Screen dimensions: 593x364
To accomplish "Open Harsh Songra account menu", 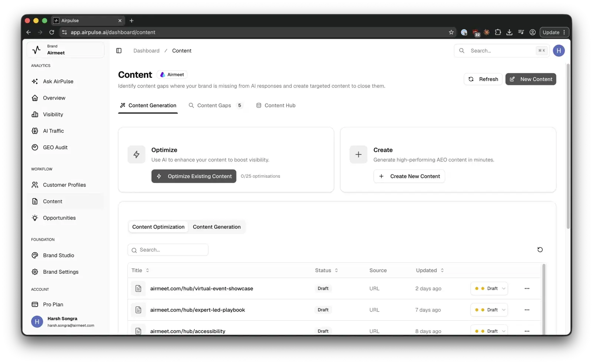I will pos(66,322).
